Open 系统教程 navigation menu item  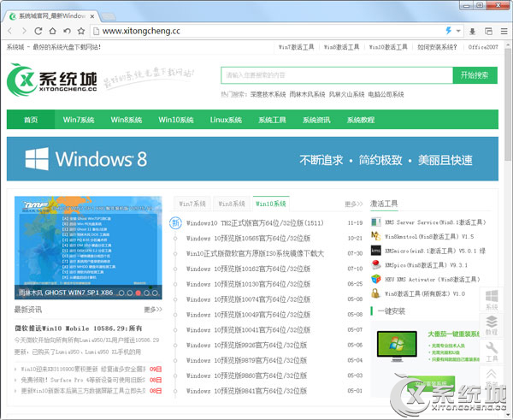click(x=361, y=120)
